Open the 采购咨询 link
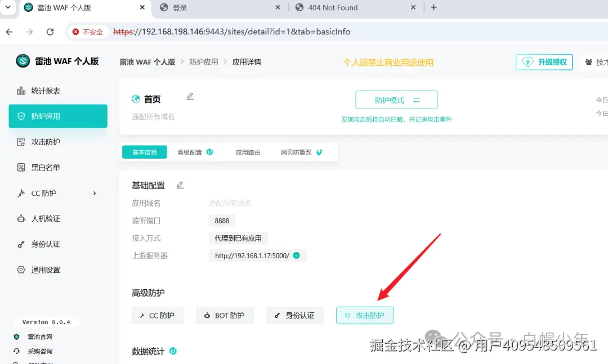The width and height of the screenshot is (608, 364). click(40, 351)
